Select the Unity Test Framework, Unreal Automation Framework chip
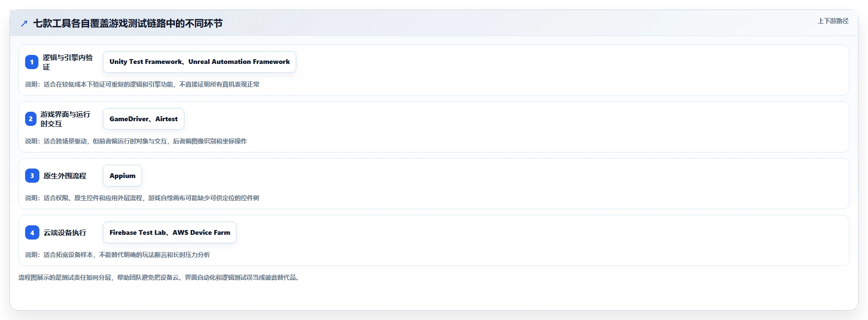868x320 pixels. [200, 62]
